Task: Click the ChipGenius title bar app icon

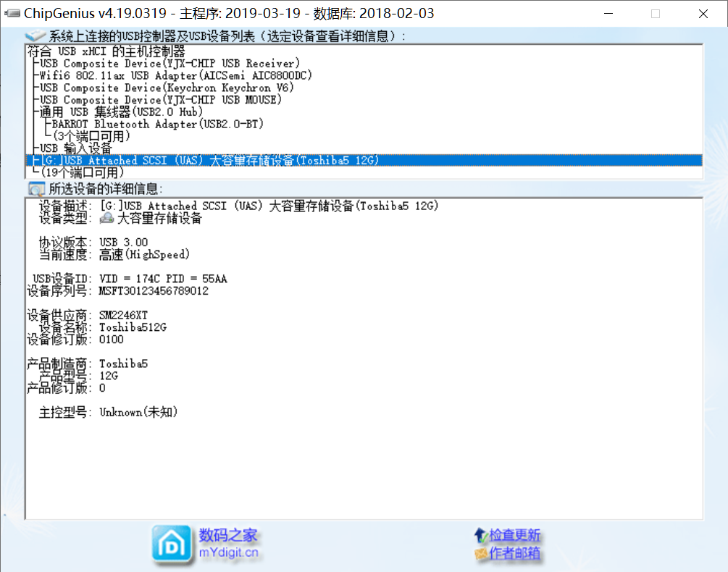Action: [x=12, y=14]
